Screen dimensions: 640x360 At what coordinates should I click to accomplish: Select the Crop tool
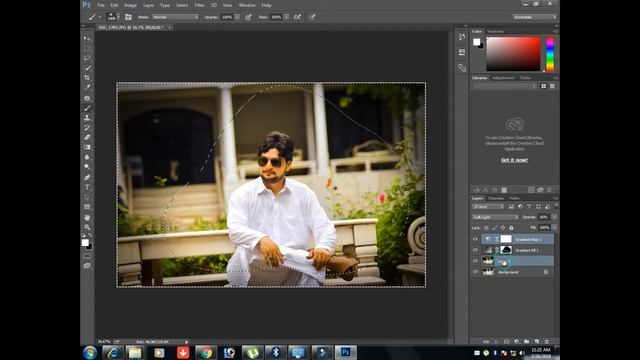pyautogui.click(x=87, y=78)
